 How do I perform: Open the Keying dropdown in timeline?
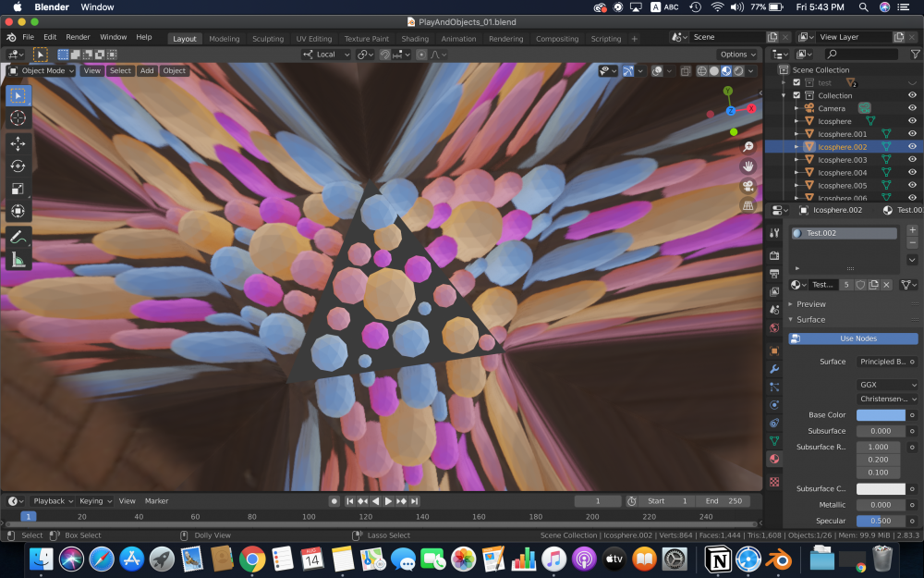[95, 500]
